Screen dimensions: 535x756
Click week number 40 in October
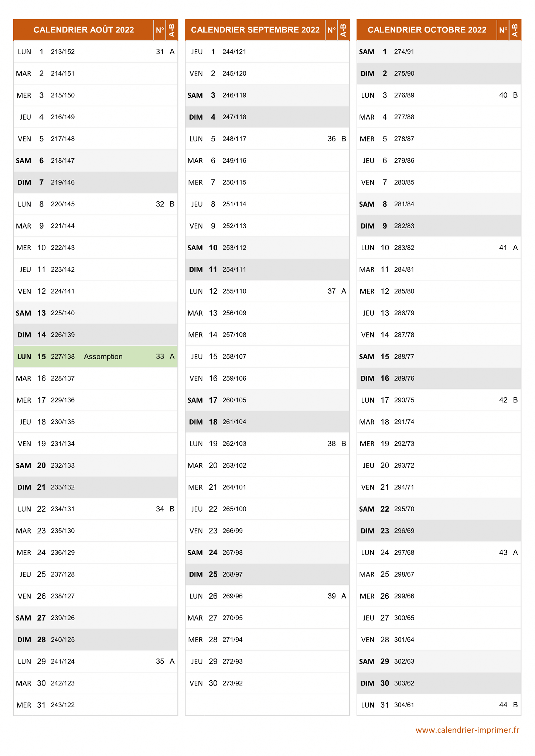pos(503,95)
